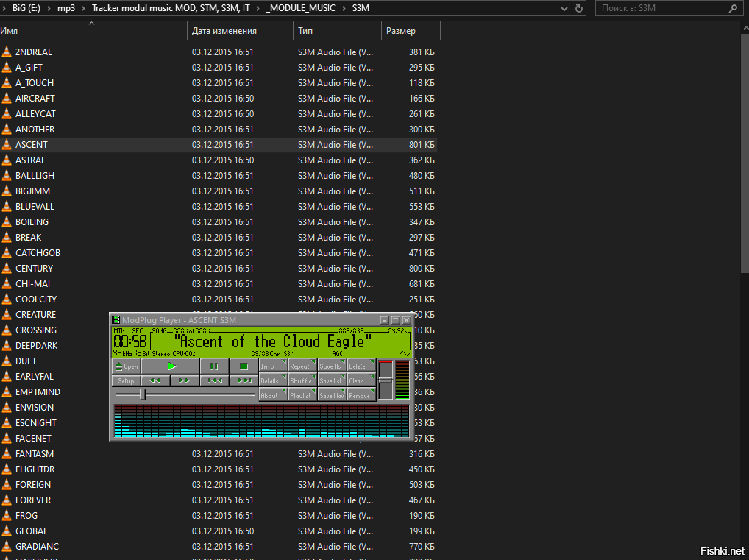Click the rewind double-arrow button
The height and width of the screenshot is (560, 749).
click(155, 380)
